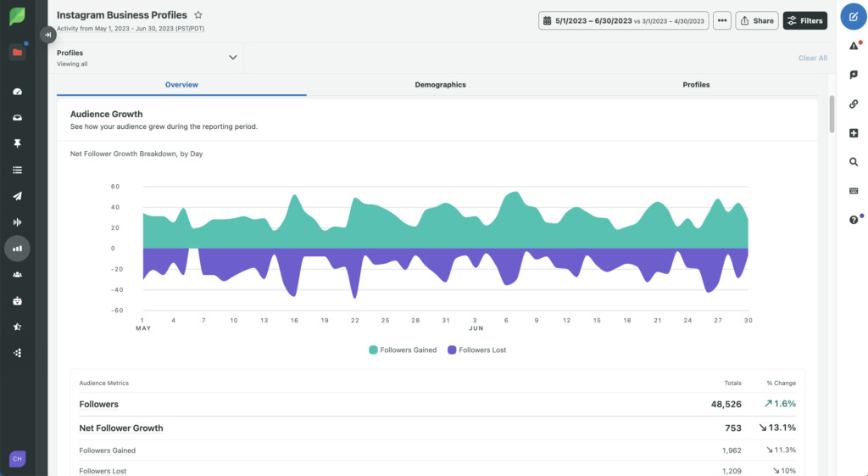The height and width of the screenshot is (476, 868).
Task: Toggle Followers Gained legend series
Action: (x=403, y=350)
